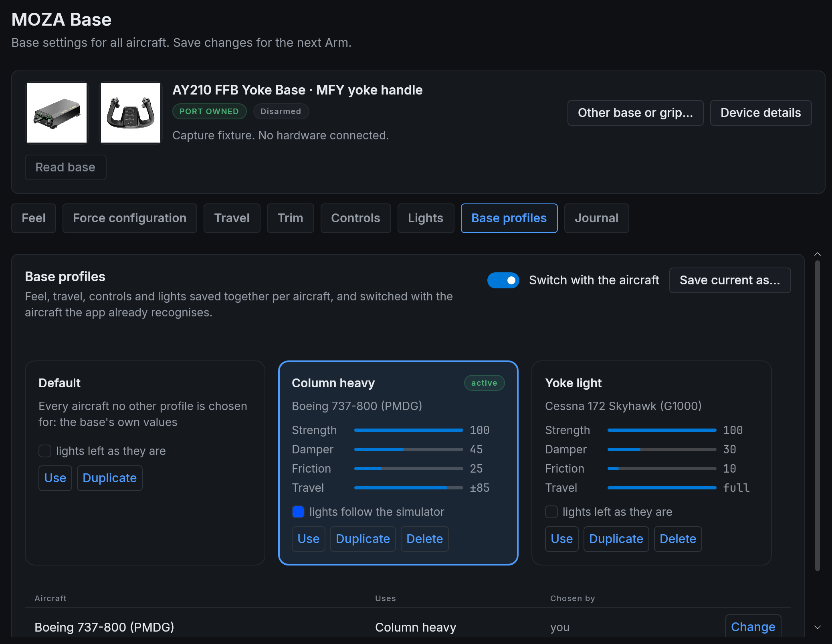Open Device details
Viewport: 832px width, 644px height.
761,113
